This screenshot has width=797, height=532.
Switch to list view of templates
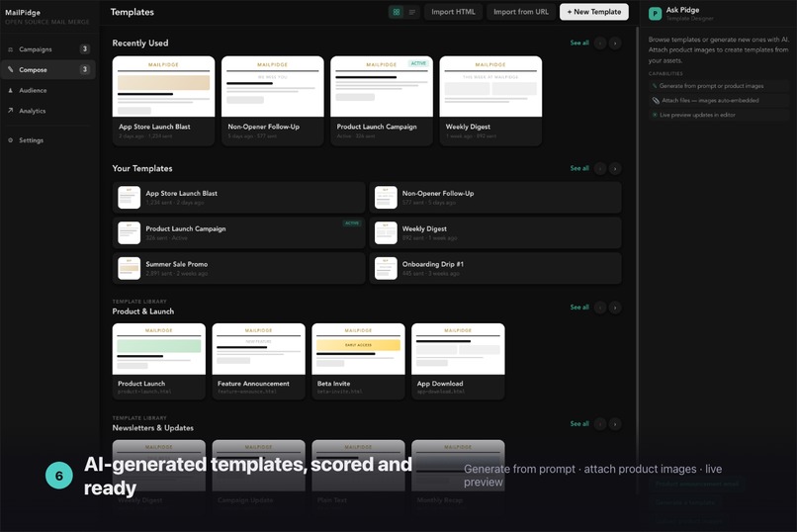tap(411, 12)
